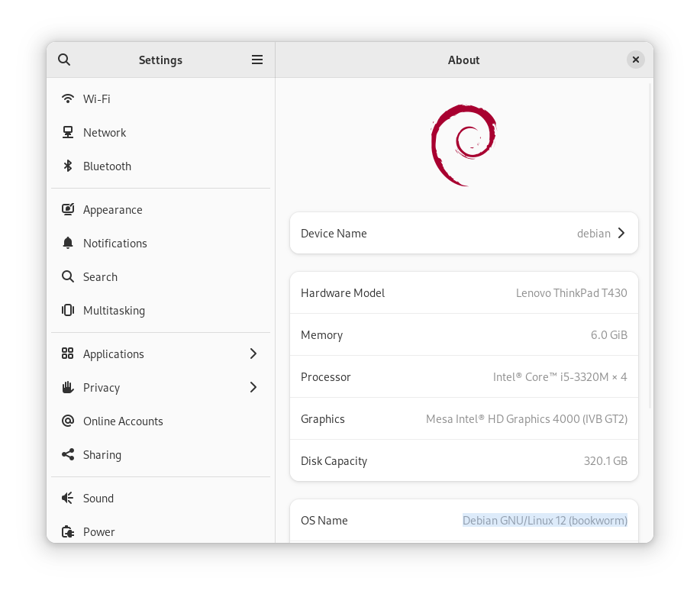Click the Search magnifier icon in sidebar
700x594 pixels.
68,276
